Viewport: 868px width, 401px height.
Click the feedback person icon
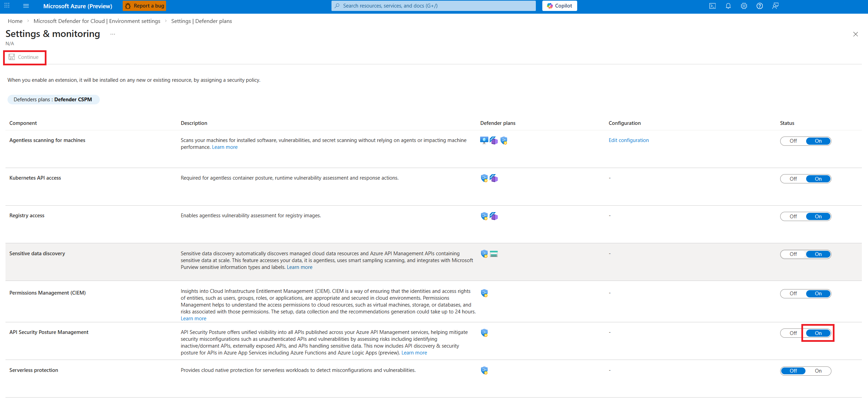(x=775, y=6)
